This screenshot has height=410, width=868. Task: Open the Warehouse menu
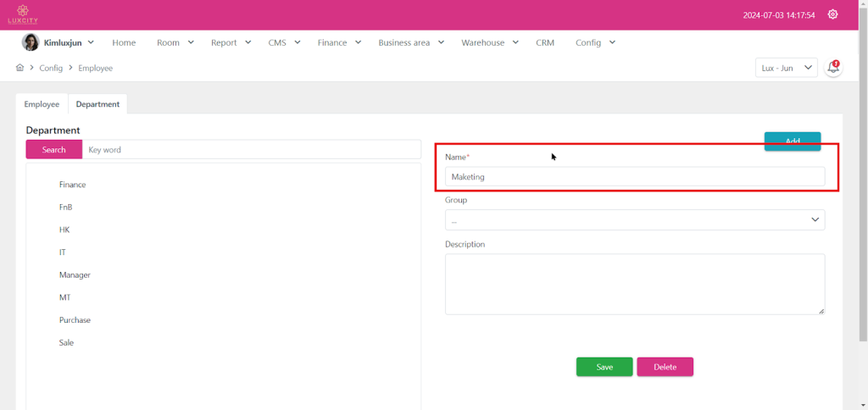point(490,42)
